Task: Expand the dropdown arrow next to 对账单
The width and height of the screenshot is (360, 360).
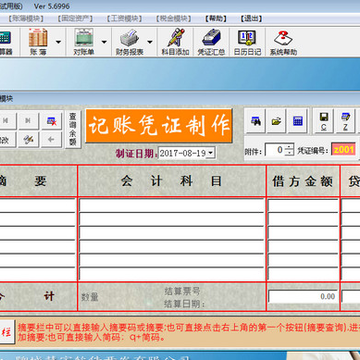Action: pyautogui.click(x=104, y=42)
